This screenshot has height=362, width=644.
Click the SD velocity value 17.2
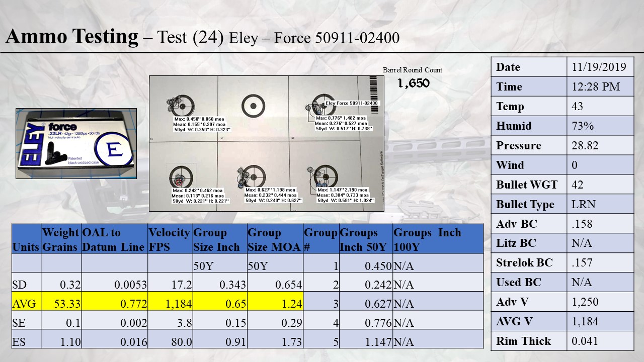pos(181,285)
